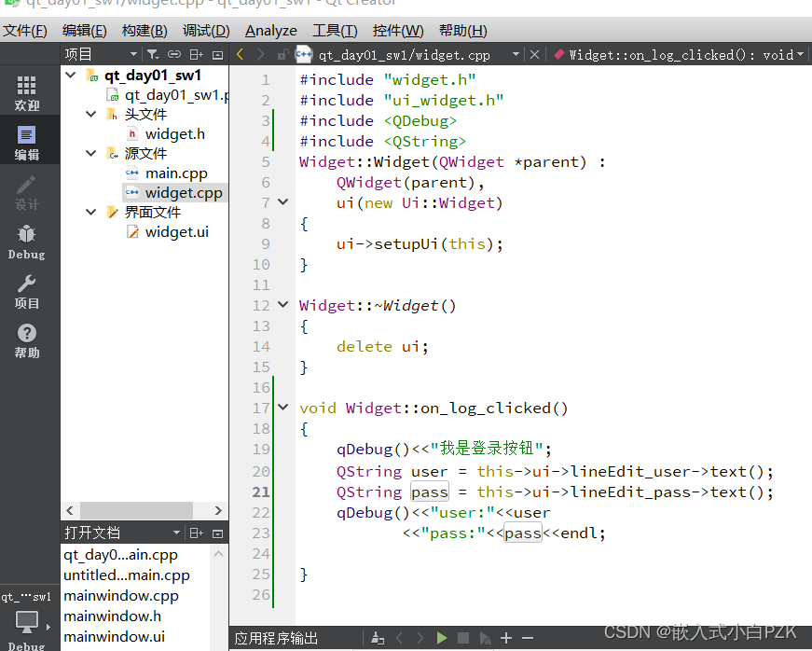Image resolution: width=812 pixels, height=651 pixels.
Task: Split the open documents panel
Action: click(197, 533)
